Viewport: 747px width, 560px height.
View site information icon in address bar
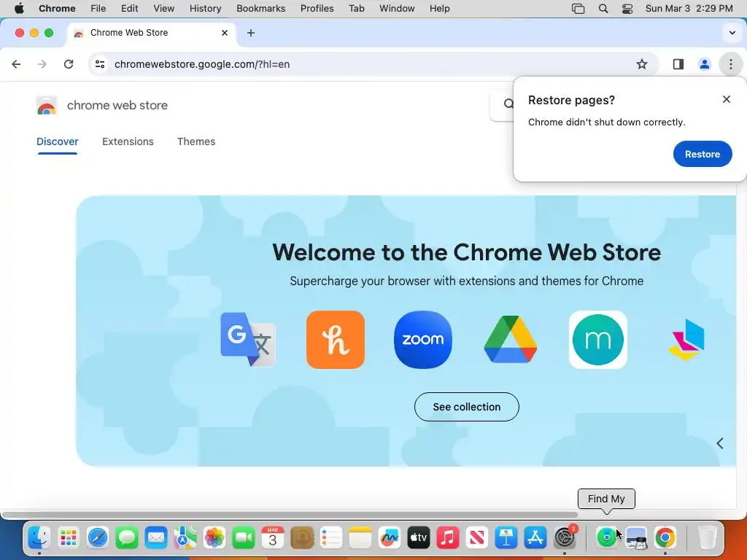point(99,64)
